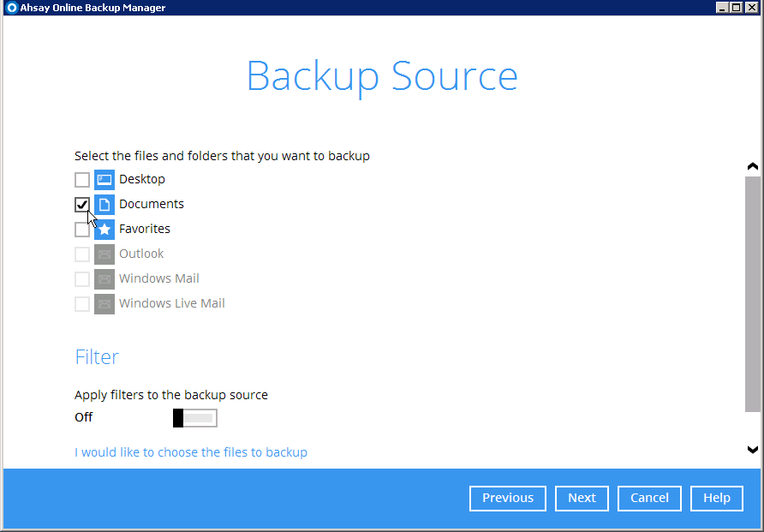Screen dimensions: 764x532
Task: Click the Ahsay logo in title bar
Action: pos(12,8)
